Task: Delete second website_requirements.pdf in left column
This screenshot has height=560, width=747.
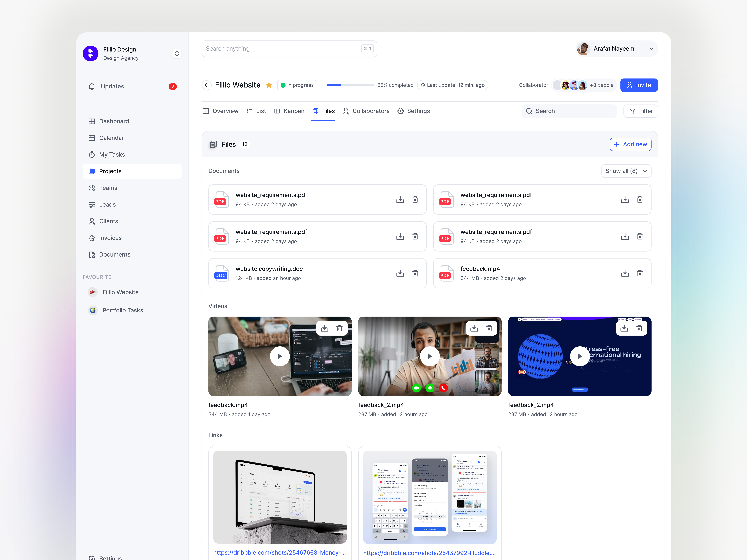Action: (x=415, y=236)
